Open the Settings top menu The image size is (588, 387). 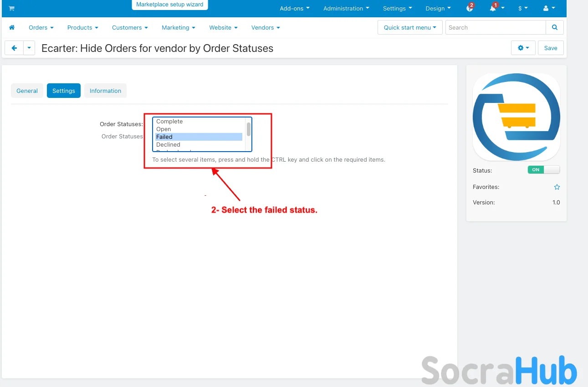tap(397, 8)
